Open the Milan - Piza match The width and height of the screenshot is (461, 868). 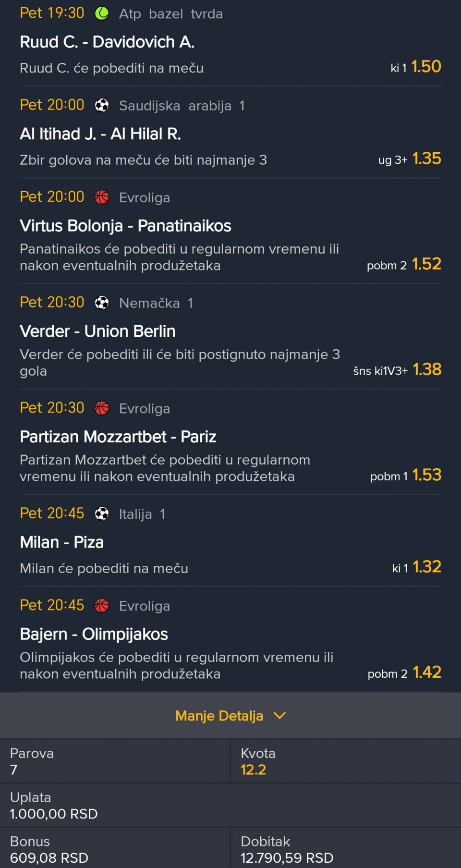coord(62,542)
